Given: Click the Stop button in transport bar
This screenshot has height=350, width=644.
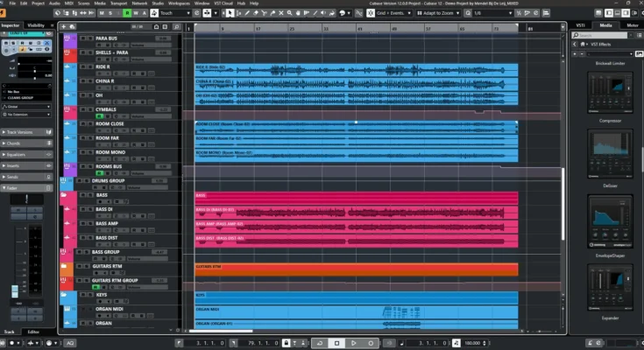Looking at the screenshot, I should [336, 343].
